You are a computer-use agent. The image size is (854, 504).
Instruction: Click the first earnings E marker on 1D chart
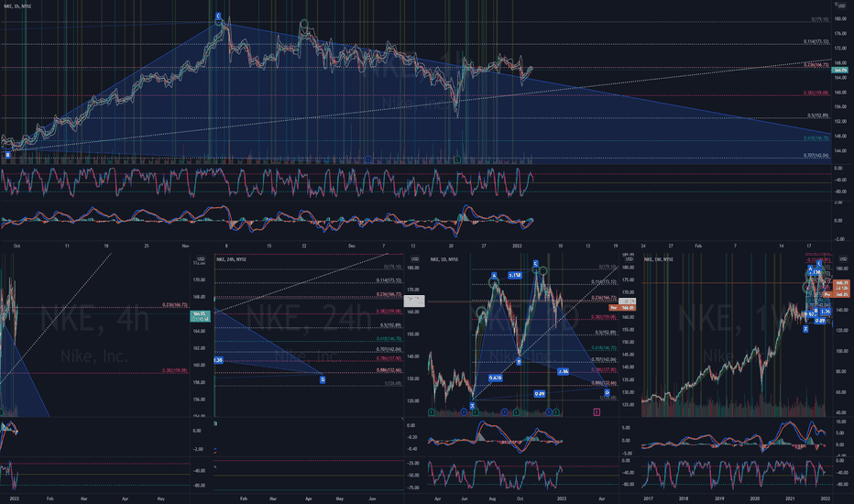click(x=432, y=412)
